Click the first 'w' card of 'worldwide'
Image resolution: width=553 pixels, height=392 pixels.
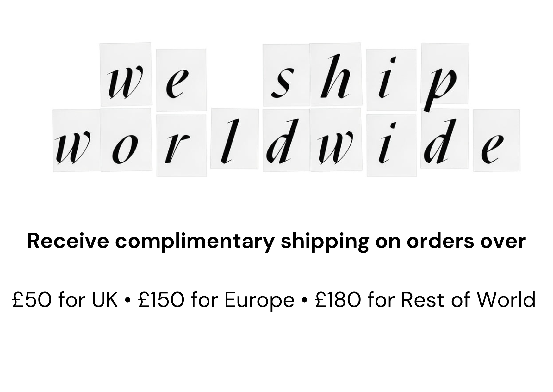pos(76,141)
